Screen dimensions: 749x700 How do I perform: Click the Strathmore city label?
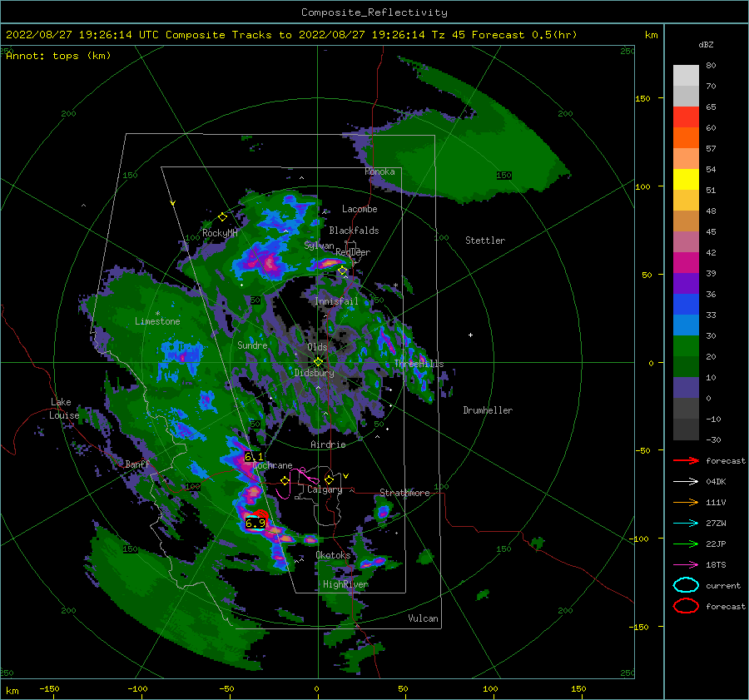tap(404, 493)
